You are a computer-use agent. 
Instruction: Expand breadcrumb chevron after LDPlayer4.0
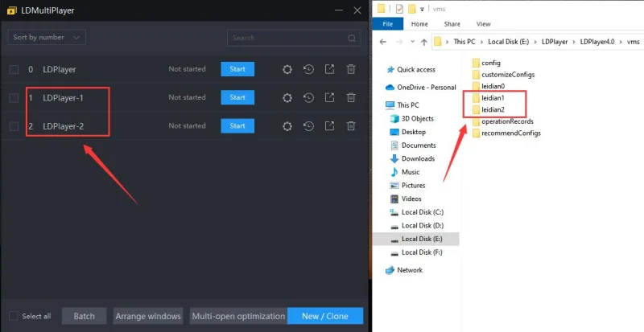(x=620, y=42)
